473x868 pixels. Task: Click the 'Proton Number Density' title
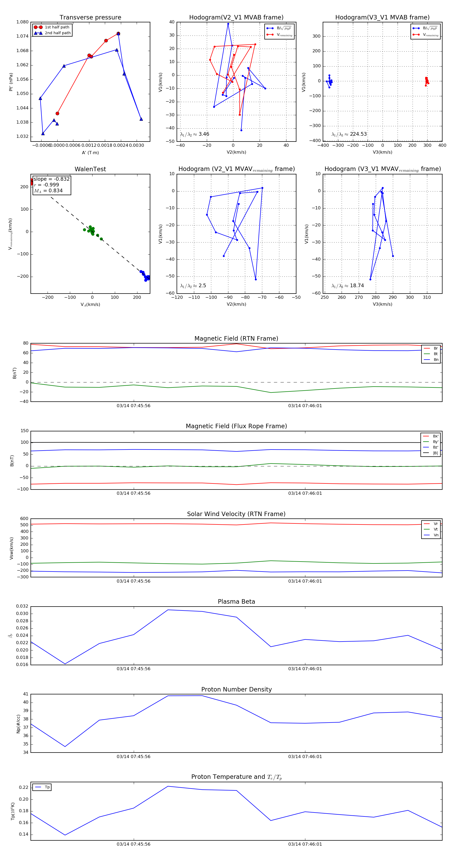236,689
